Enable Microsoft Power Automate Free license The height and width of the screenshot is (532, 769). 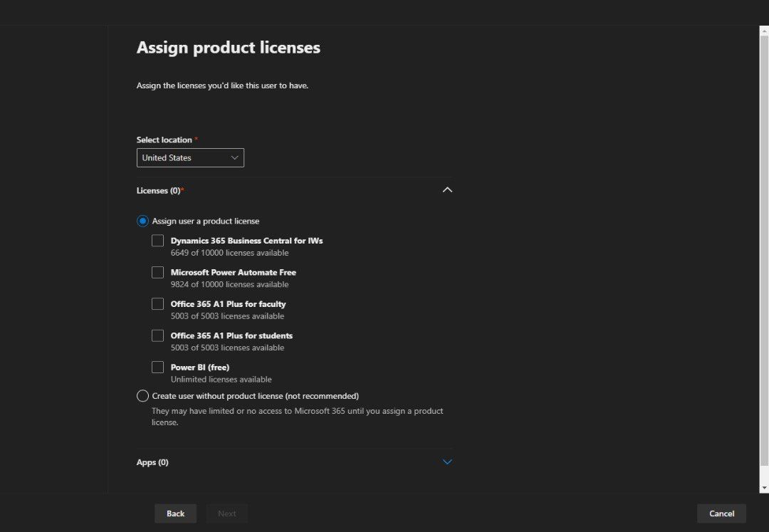pyautogui.click(x=157, y=272)
